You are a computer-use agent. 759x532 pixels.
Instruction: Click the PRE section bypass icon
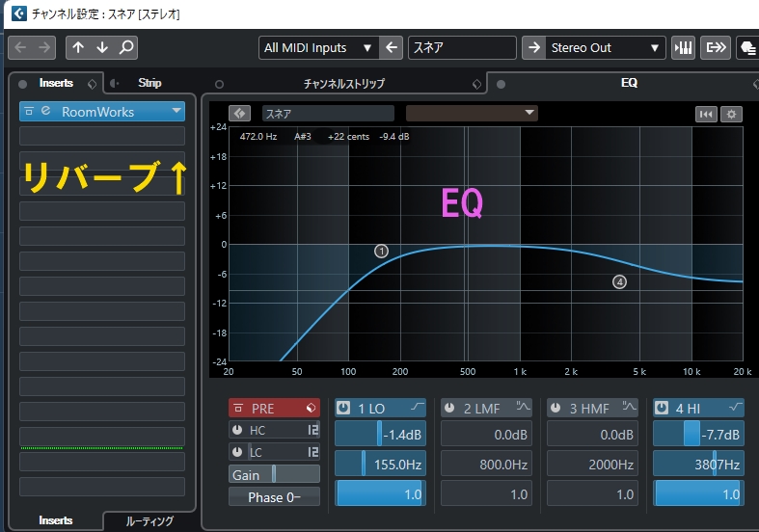(237, 409)
